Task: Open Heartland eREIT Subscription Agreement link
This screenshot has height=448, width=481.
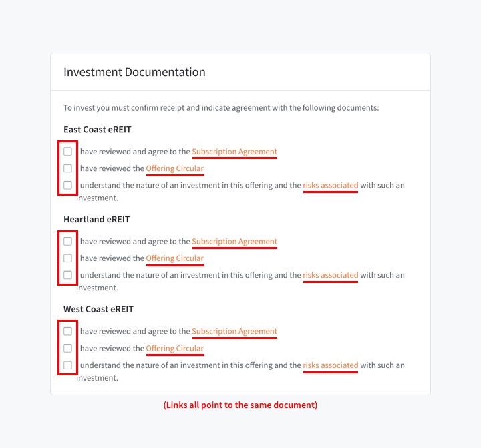Action: [234, 242]
